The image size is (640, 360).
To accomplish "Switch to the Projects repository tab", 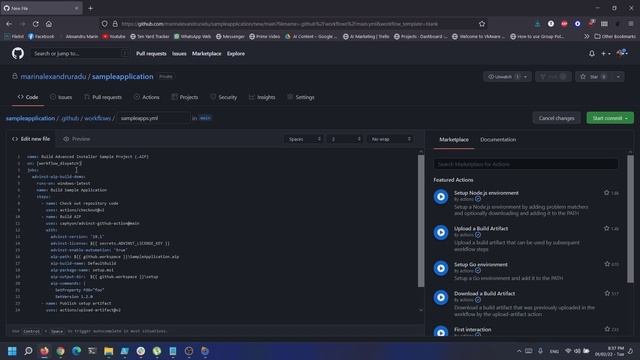I will coord(185,97).
